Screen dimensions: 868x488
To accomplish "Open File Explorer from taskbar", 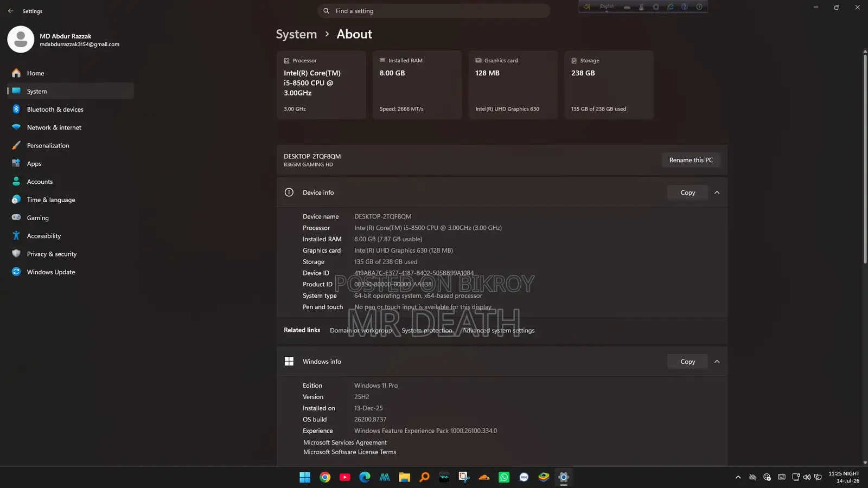I will coord(405,477).
